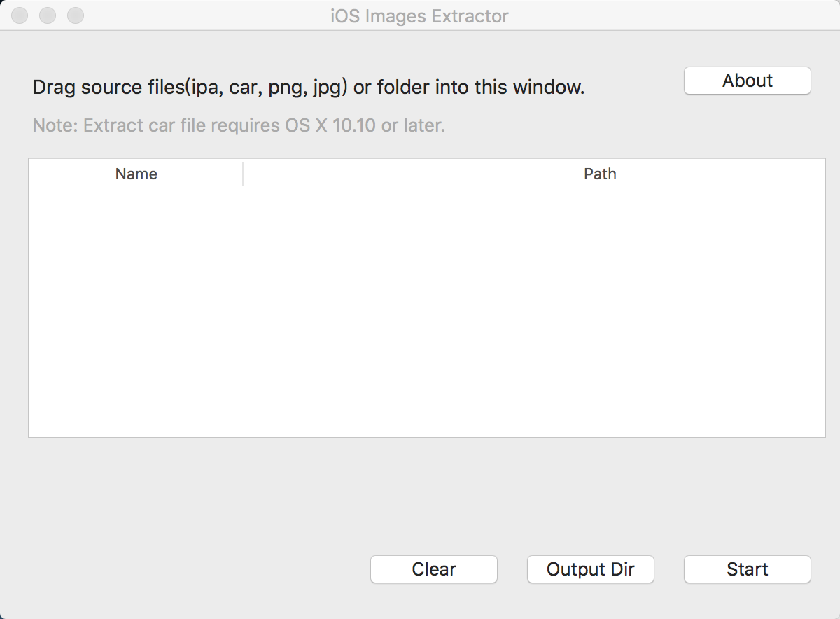Viewport: 840px width, 619px height.
Task: Click the word 'folder' in the instruction label
Action: click(x=402, y=88)
